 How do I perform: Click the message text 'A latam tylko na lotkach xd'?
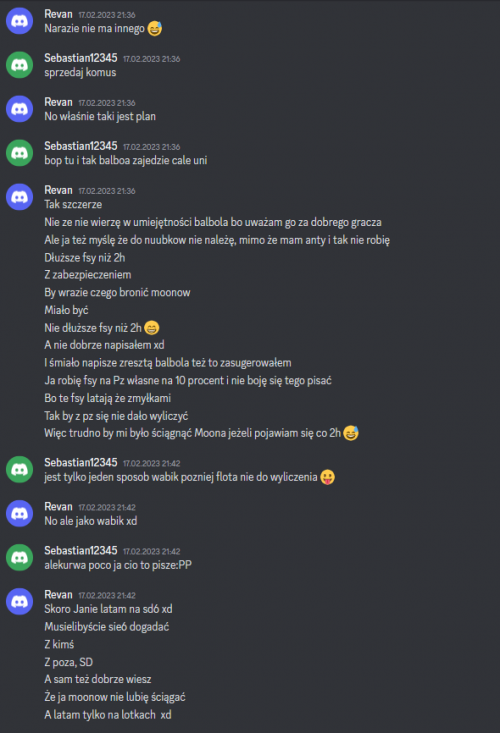tap(108, 715)
